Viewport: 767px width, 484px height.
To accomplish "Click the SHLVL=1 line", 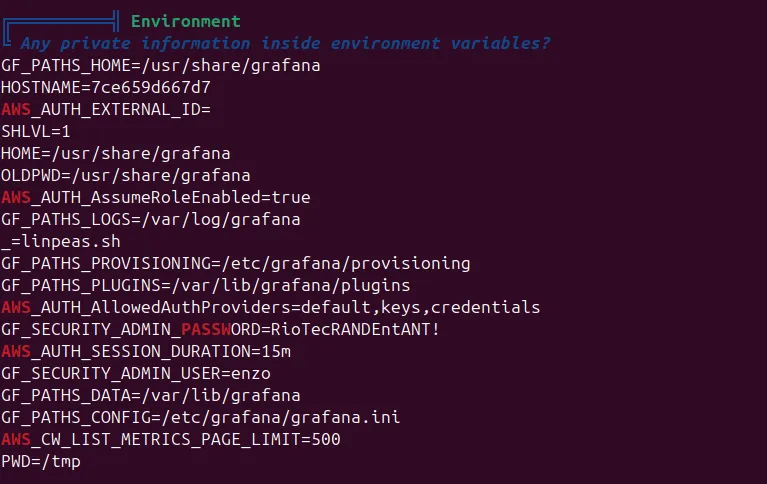I will (x=36, y=131).
